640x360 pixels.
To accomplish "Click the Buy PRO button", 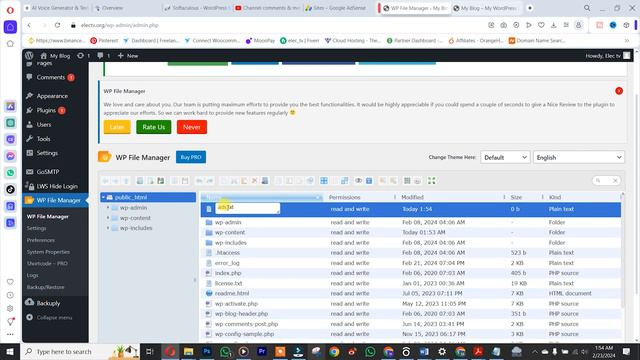I will [191, 157].
